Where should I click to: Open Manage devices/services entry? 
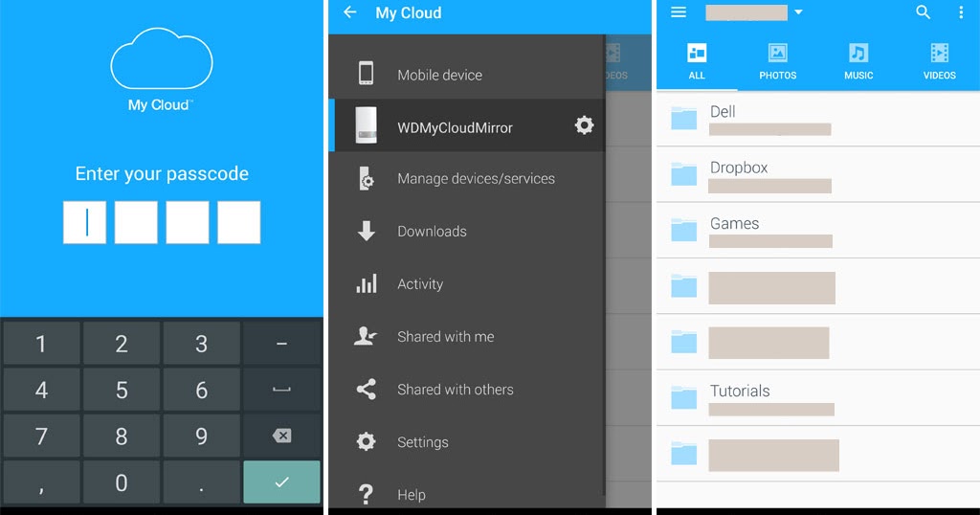[x=466, y=179]
